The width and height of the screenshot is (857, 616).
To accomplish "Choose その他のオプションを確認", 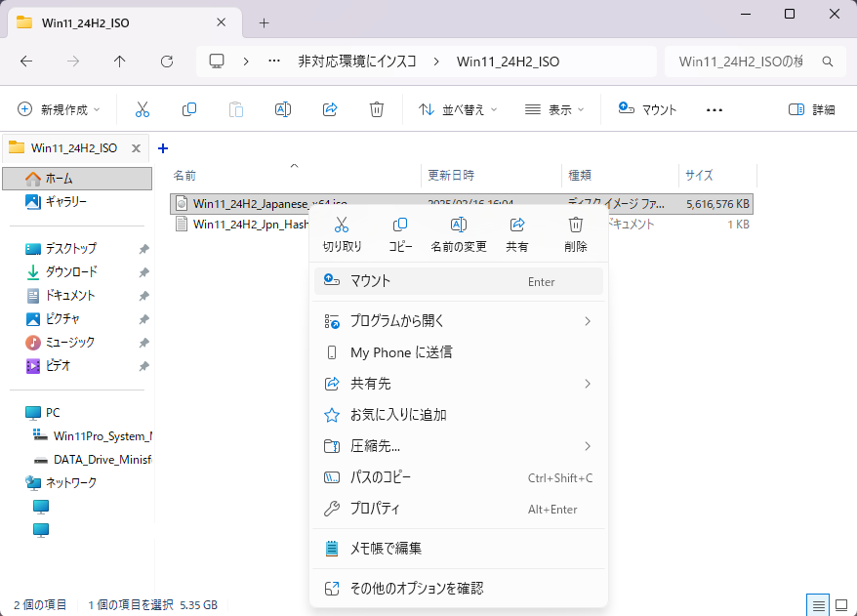I will click(459, 588).
